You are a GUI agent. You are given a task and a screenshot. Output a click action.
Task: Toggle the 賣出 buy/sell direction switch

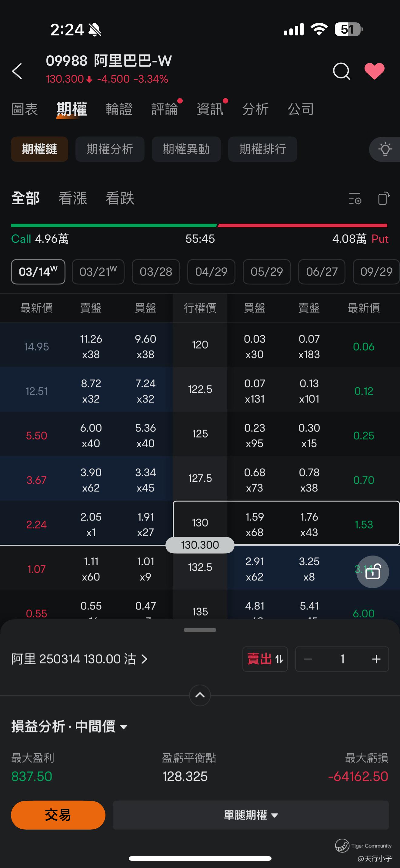(x=265, y=659)
